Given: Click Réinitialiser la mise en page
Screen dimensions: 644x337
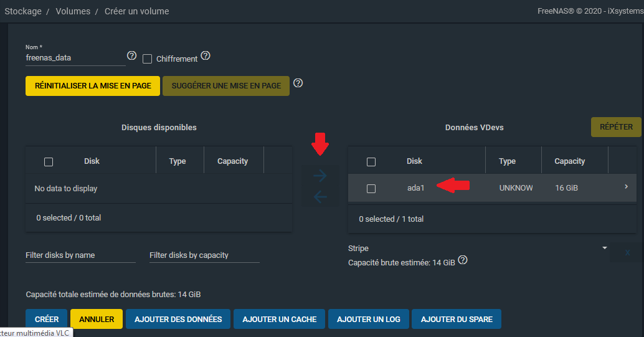Looking at the screenshot, I should click(93, 86).
